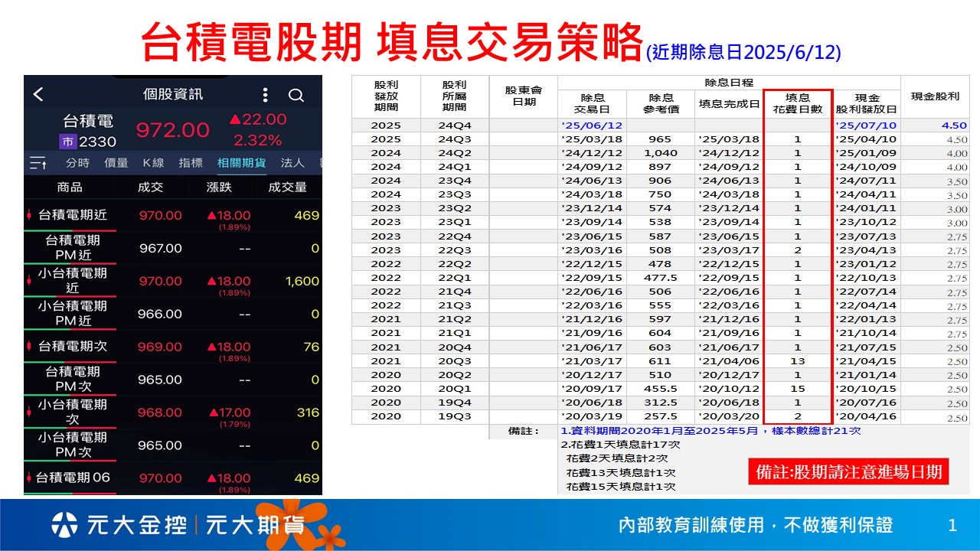Viewport: 980px width, 551px height.
Task: Click the 316 volume value
Action: click(x=308, y=412)
